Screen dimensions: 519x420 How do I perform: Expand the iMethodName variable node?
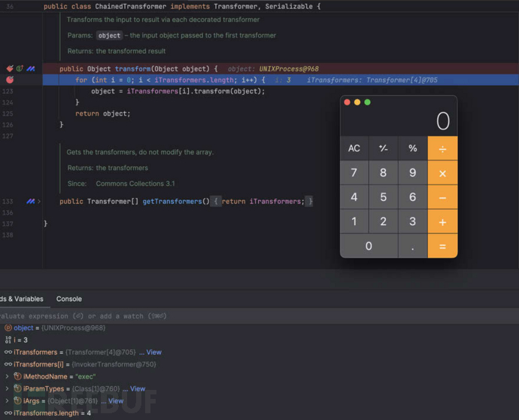pos(7,376)
